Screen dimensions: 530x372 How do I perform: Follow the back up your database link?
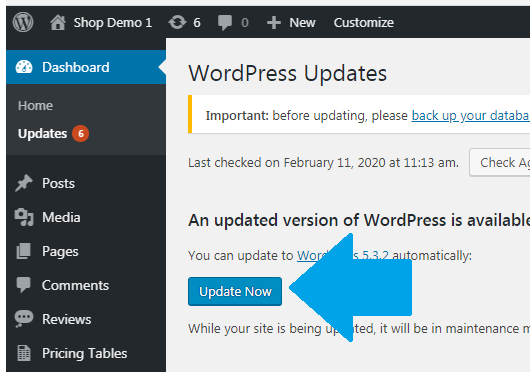[x=471, y=116]
